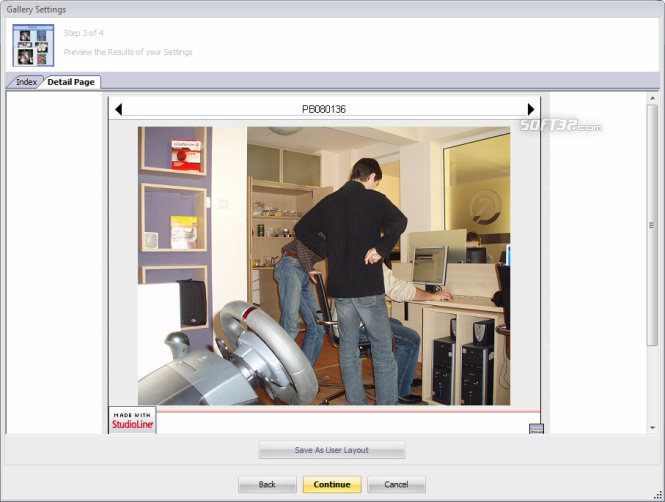Click the vertical scrollbar down arrow

[652, 428]
